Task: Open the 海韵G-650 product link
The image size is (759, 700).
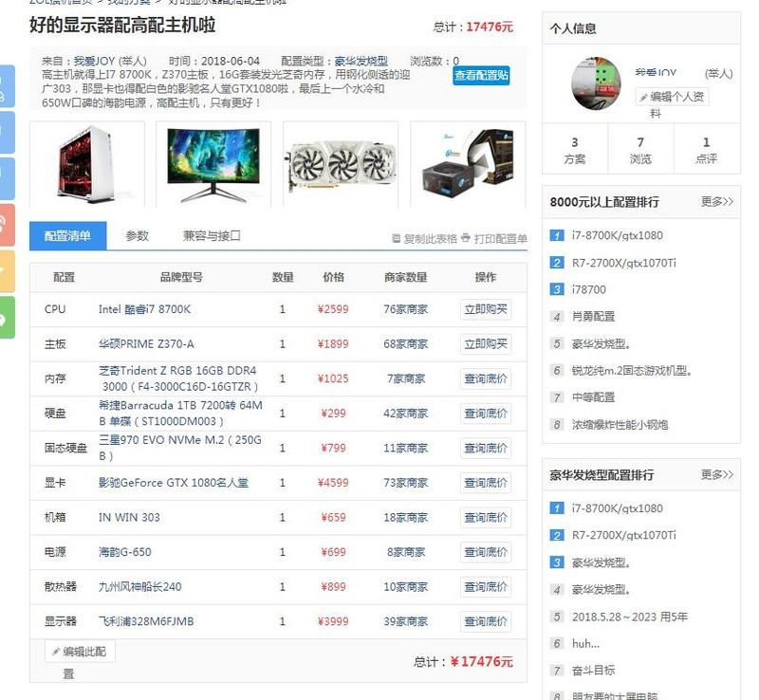Action: [x=125, y=552]
